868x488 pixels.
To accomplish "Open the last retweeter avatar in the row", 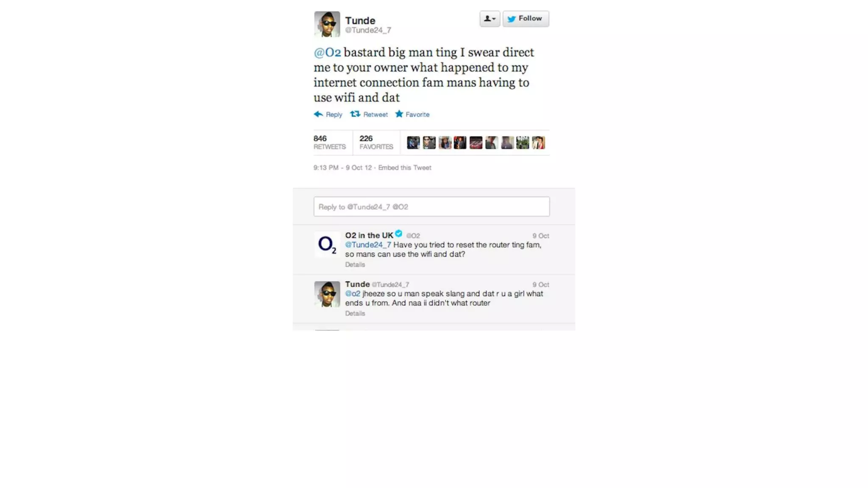I will tap(538, 143).
